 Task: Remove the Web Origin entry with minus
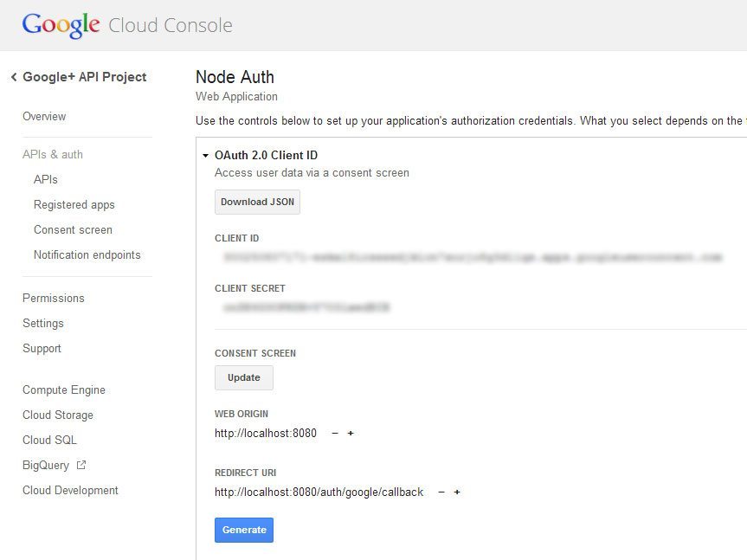point(335,433)
